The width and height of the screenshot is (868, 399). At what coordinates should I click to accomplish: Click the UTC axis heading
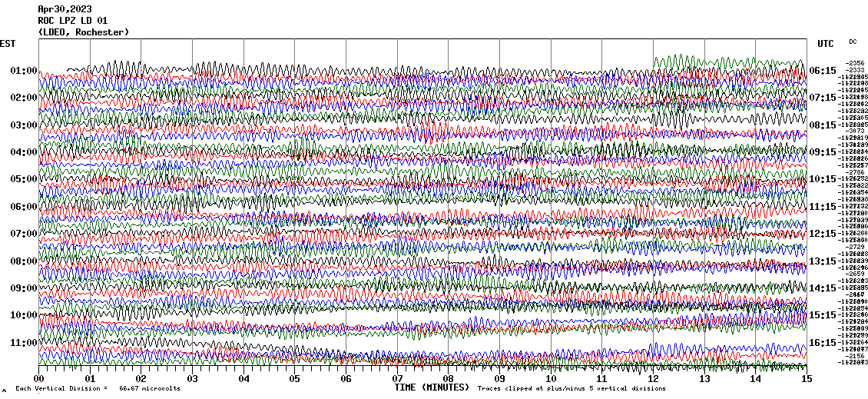(x=826, y=44)
